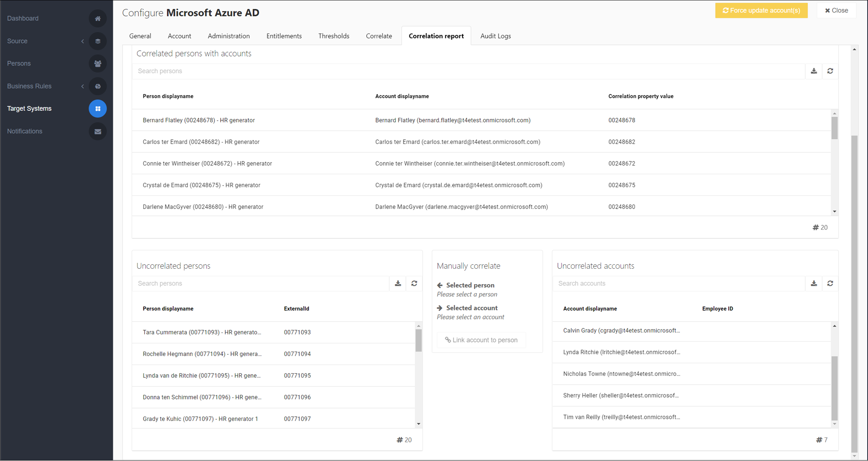Open the Audit Logs tab

495,36
